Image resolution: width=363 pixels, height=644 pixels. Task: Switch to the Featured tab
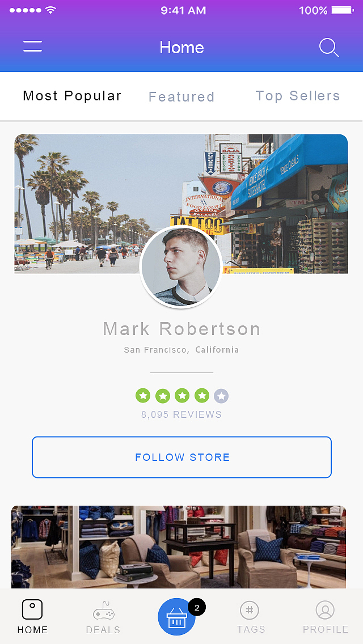tap(181, 97)
